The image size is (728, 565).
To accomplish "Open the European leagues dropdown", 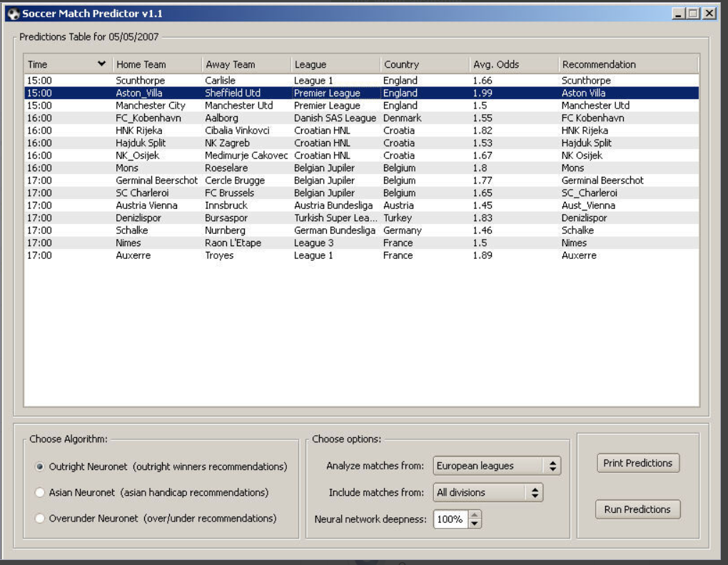I will click(497, 466).
